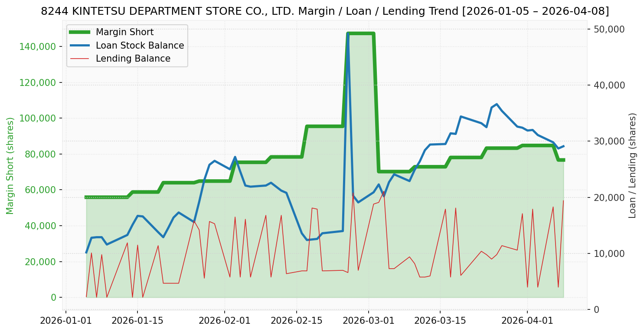Click the left axis title Margin Short (shares)
Viewport: 644px width, 332px height.
[10, 165]
